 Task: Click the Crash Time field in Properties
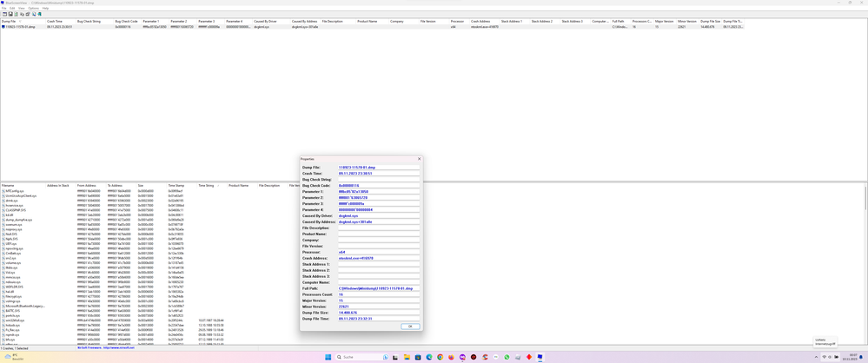[379, 173]
